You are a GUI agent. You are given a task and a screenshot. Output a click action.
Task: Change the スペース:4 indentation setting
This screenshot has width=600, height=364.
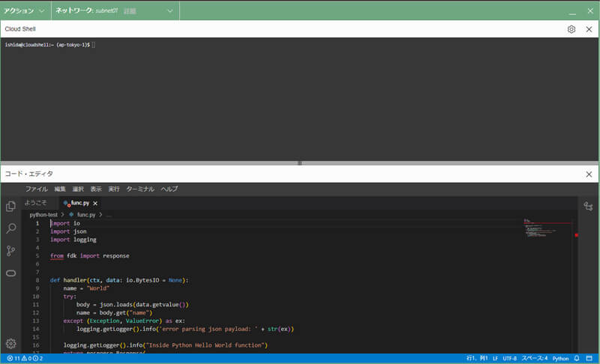pos(534,358)
